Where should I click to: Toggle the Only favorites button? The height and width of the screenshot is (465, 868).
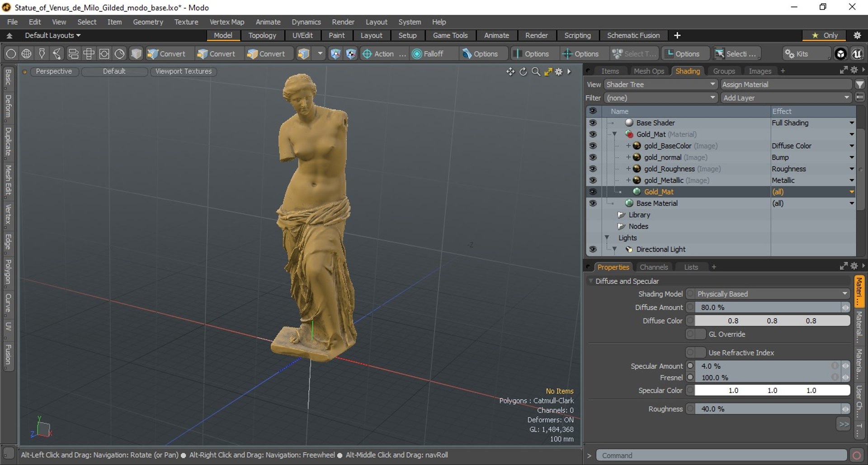click(825, 35)
